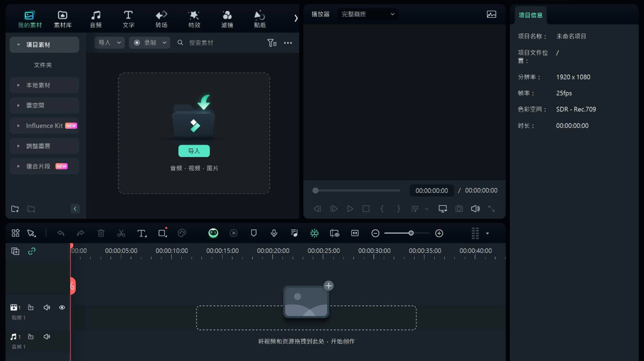The width and height of the screenshot is (644, 361).
Task: Click the marker shield icon in timeline toolbar
Action: pos(254,233)
